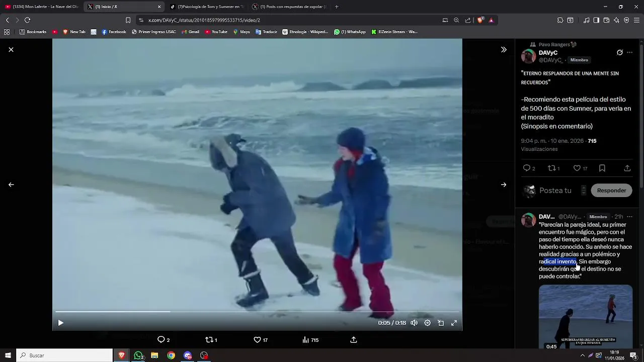
Task: Switch to the Psicología de Tom y Summer tab
Action: (x=206, y=7)
